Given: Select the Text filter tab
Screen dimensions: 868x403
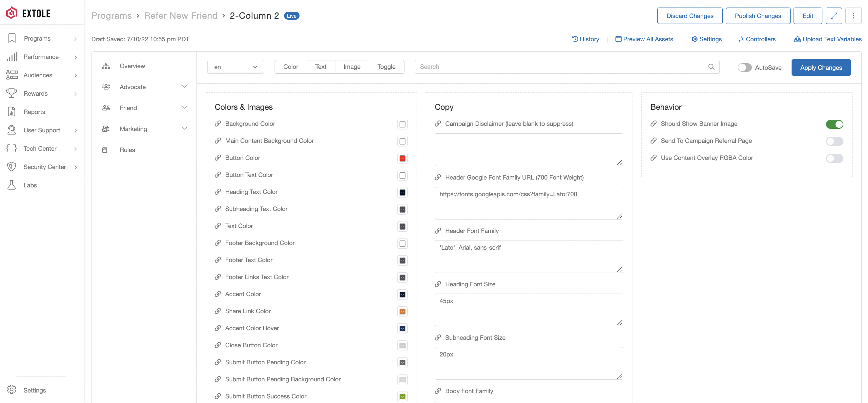Looking at the screenshot, I should tap(321, 67).
